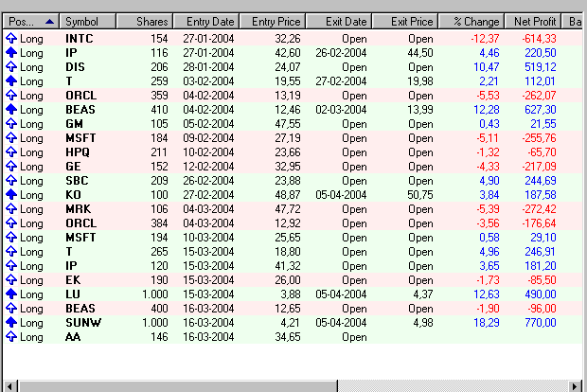The height and width of the screenshot is (392, 587).
Task: Select the GM symbol cell
Action: click(x=74, y=124)
